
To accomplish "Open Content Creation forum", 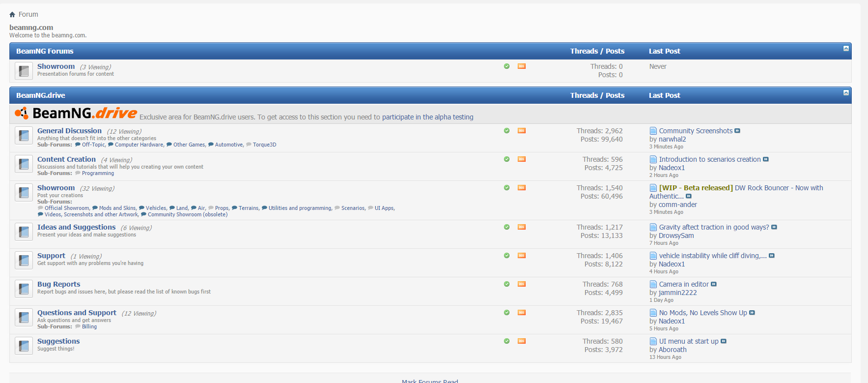I will (x=66, y=159).
